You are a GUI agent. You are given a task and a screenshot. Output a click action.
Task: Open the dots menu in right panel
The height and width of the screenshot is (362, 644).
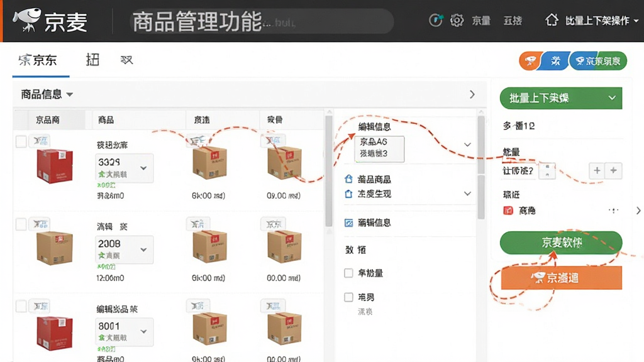pyautogui.click(x=614, y=211)
